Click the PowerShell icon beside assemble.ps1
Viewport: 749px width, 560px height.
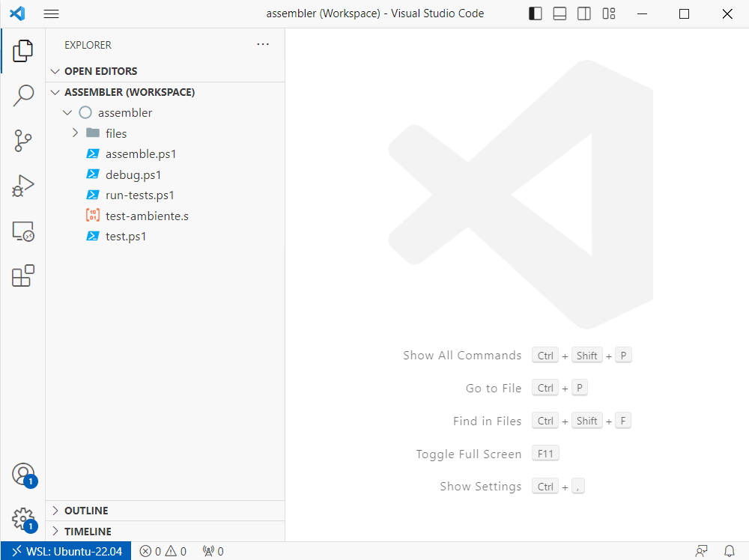click(x=93, y=153)
